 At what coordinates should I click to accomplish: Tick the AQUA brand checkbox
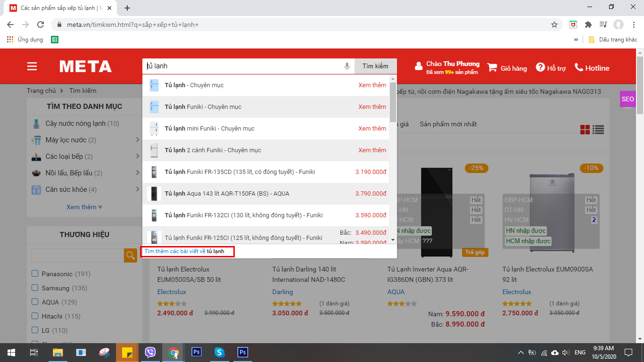tap(35, 302)
